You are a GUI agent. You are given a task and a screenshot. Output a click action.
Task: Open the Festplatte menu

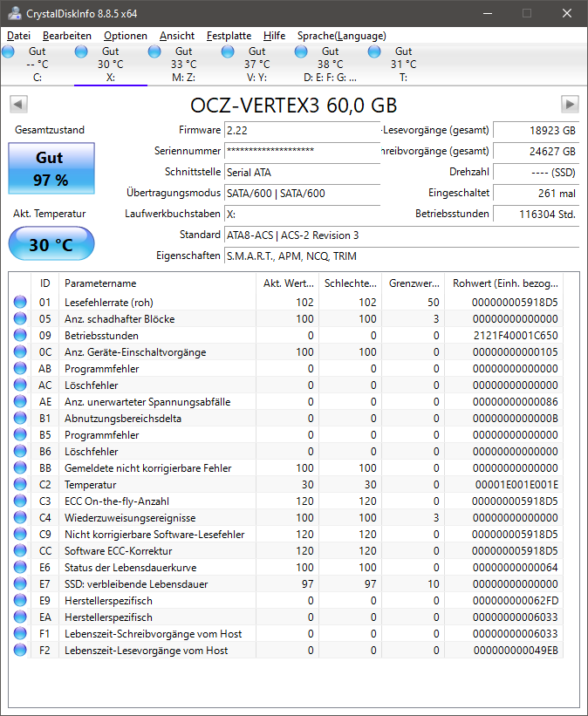click(229, 36)
